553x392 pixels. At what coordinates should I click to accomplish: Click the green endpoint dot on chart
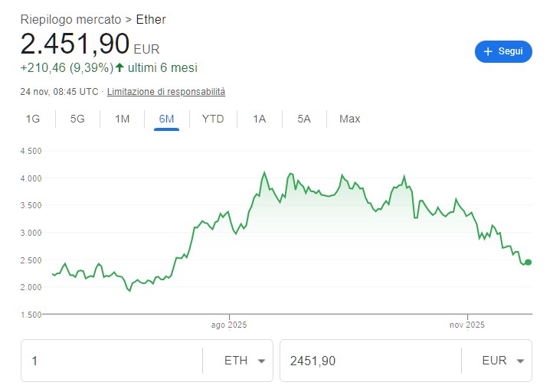pos(528,262)
